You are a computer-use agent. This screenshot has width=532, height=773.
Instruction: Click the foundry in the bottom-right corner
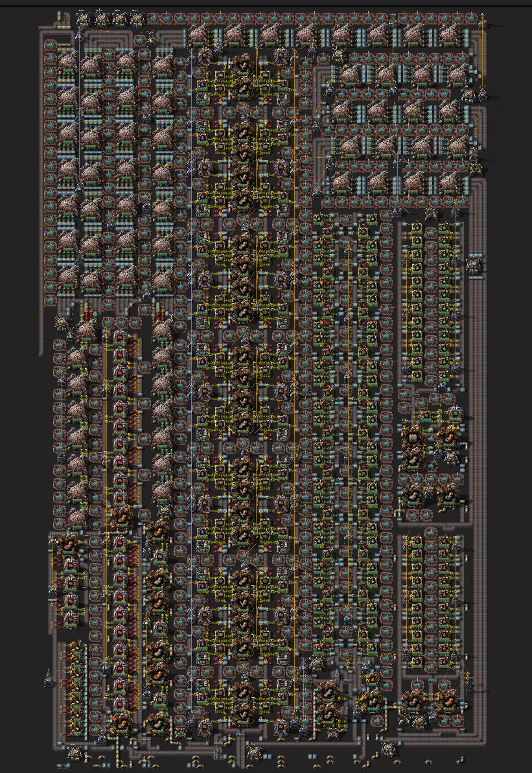pyautogui.click(x=446, y=700)
